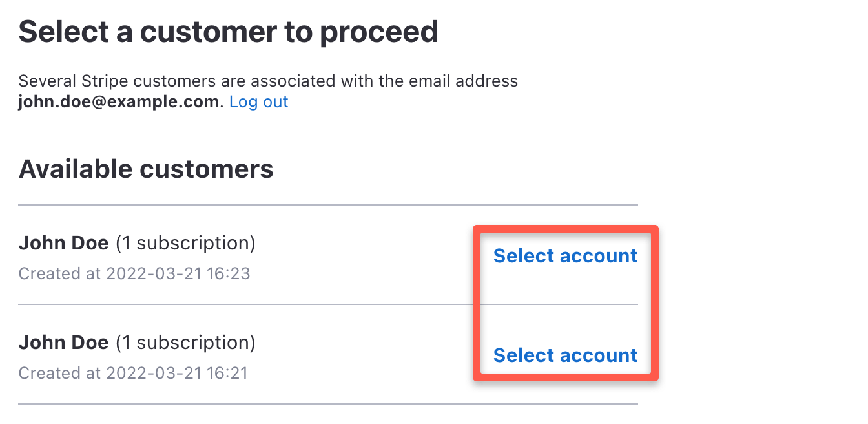Click "(1 subscription)" label in the first row

[185, 243]
